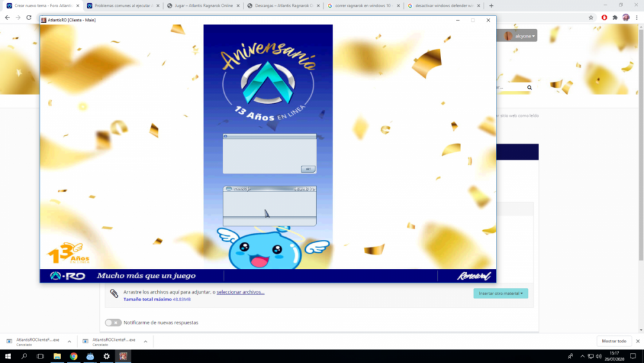This screenshot has width=644, height=363.
Task: Click the taskbar search magnifier icon
Action: pyautogui.click(x=24, y=356)
